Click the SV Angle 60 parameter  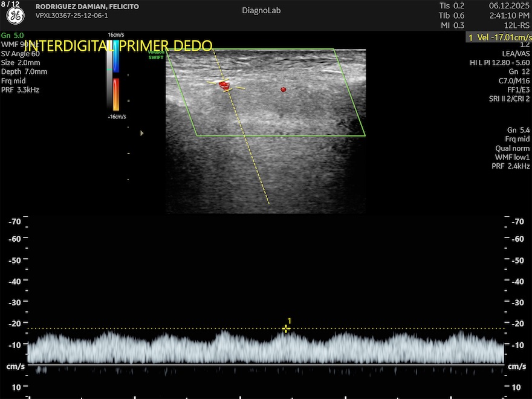(x=21, y=54)
